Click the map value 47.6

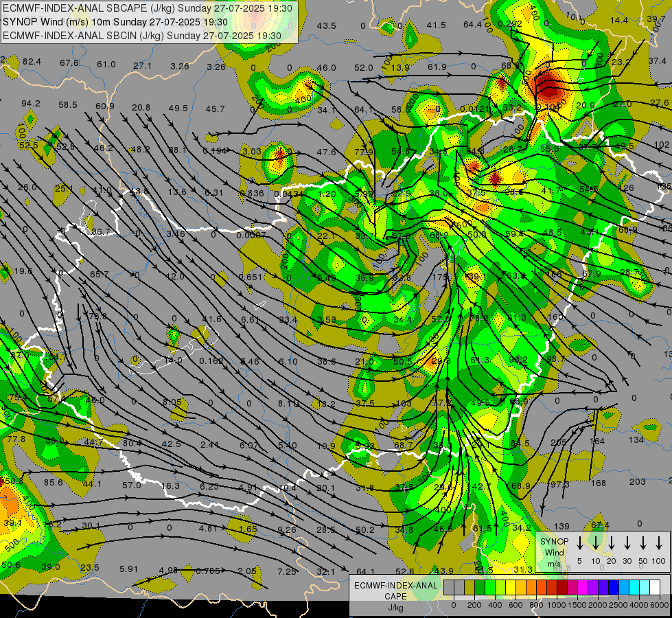tap(327, 152)
